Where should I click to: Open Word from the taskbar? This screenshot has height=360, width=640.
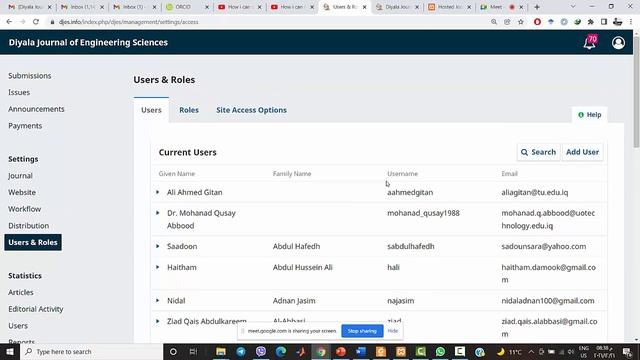pos(361,351)
